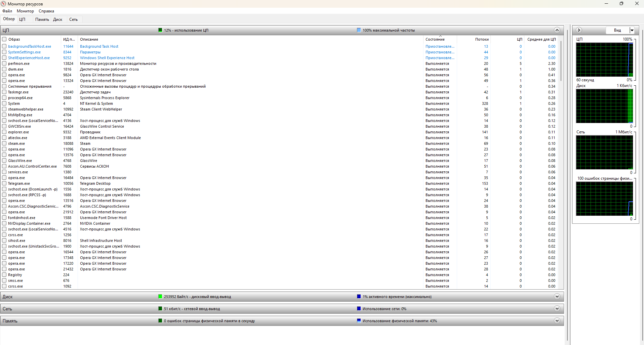Click the blue physical memory usage icon
This screenshot has height=345, width=644.
tap(359, 321)
